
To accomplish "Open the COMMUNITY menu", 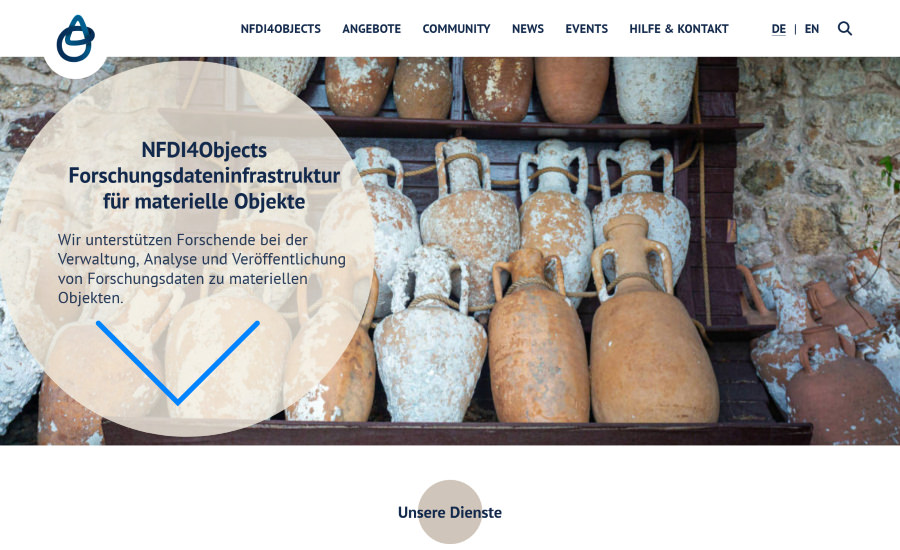I will coord(456,29).
